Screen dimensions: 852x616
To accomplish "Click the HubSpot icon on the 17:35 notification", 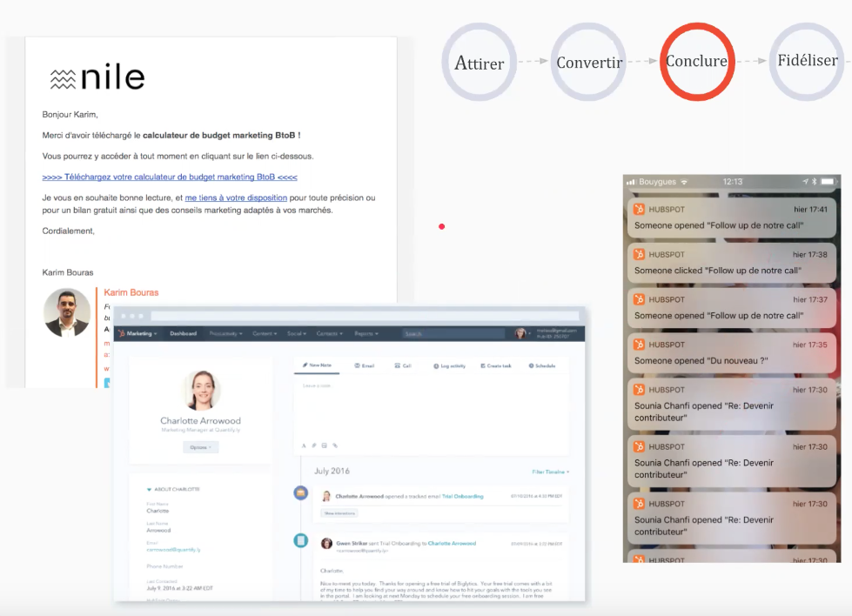I will [639, 345].
